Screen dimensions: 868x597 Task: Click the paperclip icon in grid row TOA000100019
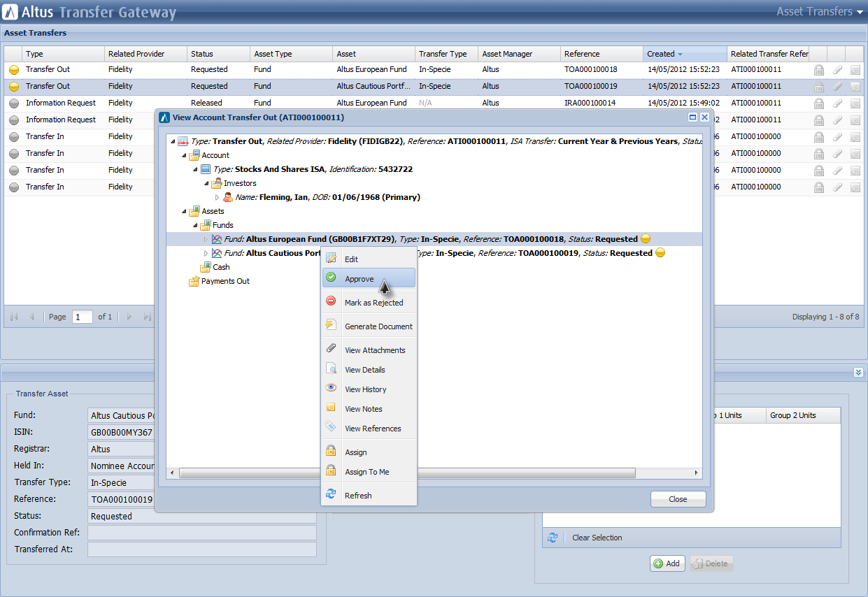pyautogui.click(x=837, y=87)
